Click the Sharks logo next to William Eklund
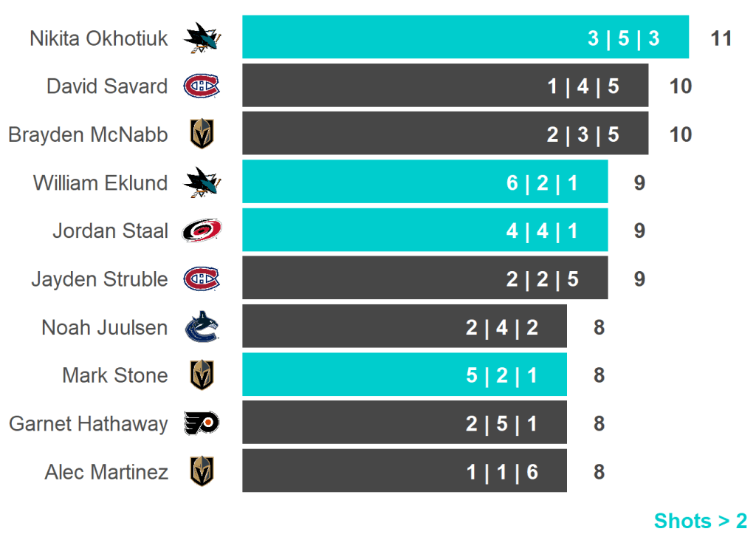This screenshot has width=756, height=540. click(202, 182)
